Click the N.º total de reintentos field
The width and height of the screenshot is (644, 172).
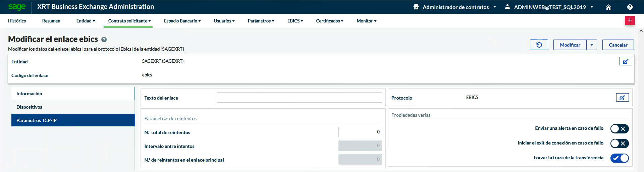click(360, 132)
